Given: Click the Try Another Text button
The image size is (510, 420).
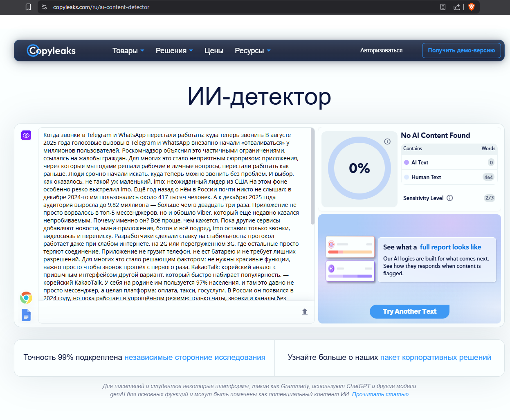Looking at the screenshot, I should click(x=409, y=312).
